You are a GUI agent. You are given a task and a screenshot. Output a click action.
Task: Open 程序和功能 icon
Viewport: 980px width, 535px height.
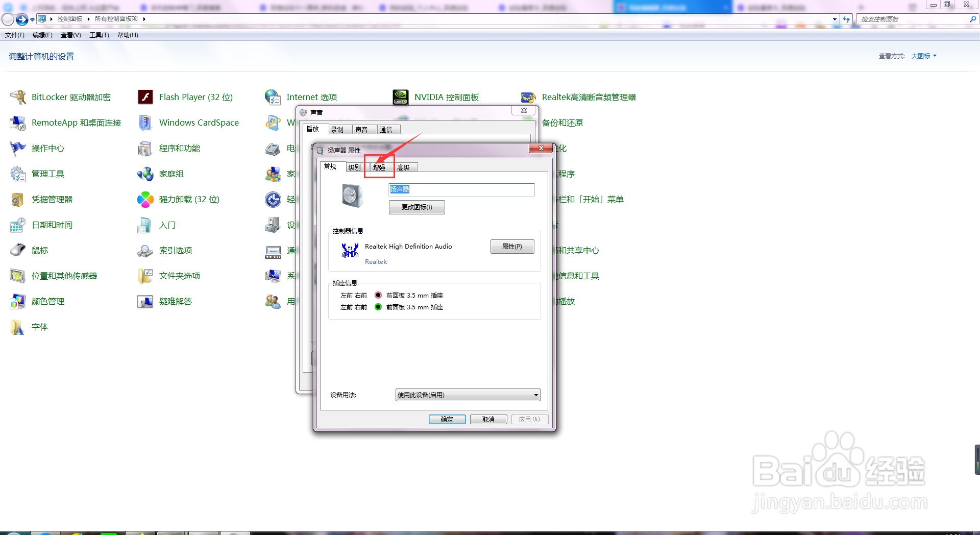[145, 148]
